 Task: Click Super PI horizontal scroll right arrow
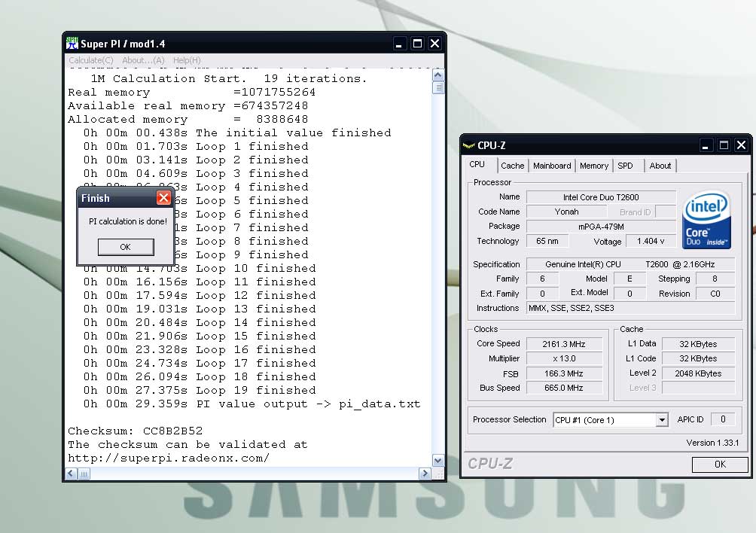click(425, 474)
